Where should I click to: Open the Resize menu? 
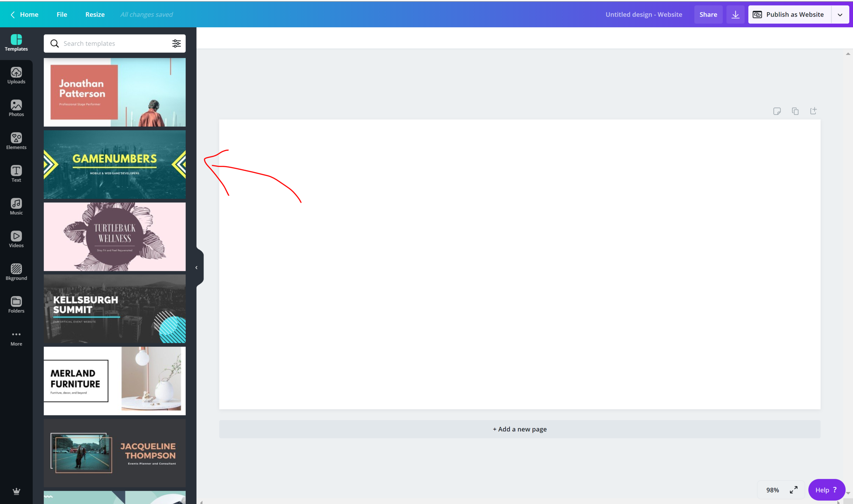tap(95, 14)
